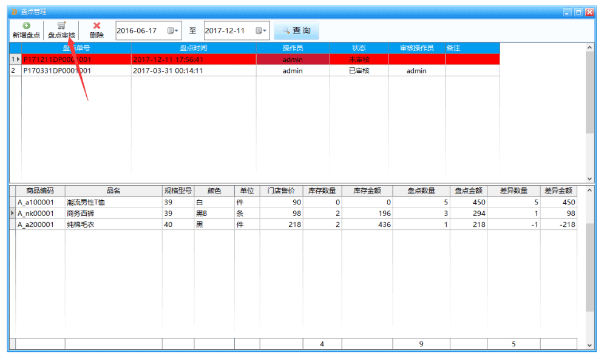Image resolution: width=607 pixels, height=364 pixels.
Task: Click the 商品编码 column header
Action: point(40,190)
